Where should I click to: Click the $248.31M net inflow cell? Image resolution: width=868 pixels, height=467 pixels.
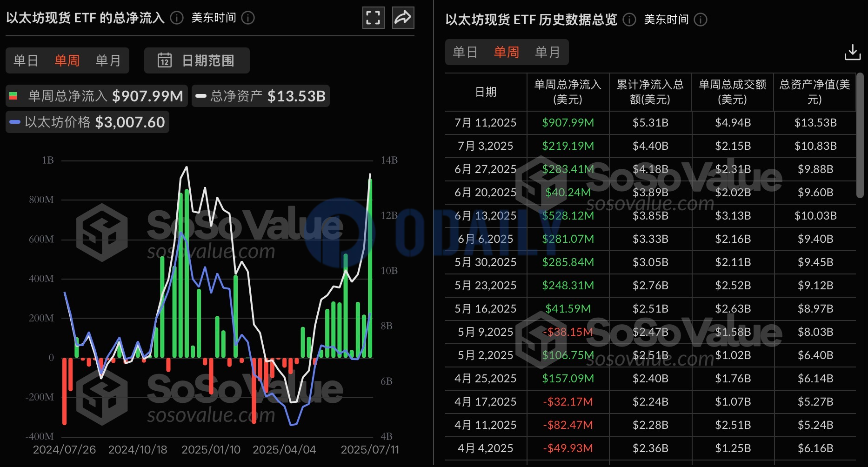[568, 286]
